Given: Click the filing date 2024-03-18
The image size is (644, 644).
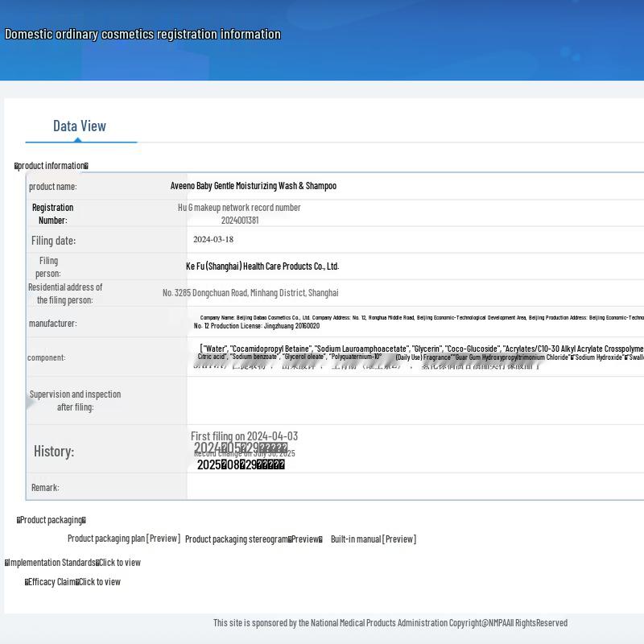Looking at the screenshot, I should (213, 240).
